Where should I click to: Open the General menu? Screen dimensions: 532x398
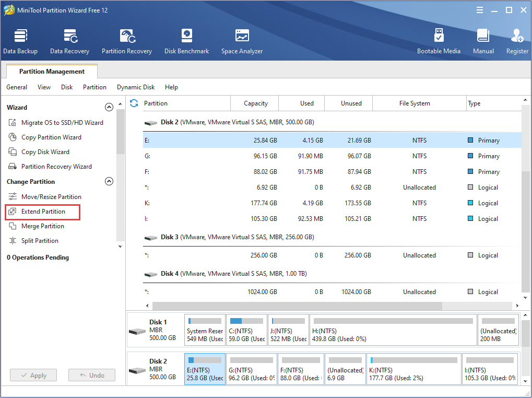(17, 87)
